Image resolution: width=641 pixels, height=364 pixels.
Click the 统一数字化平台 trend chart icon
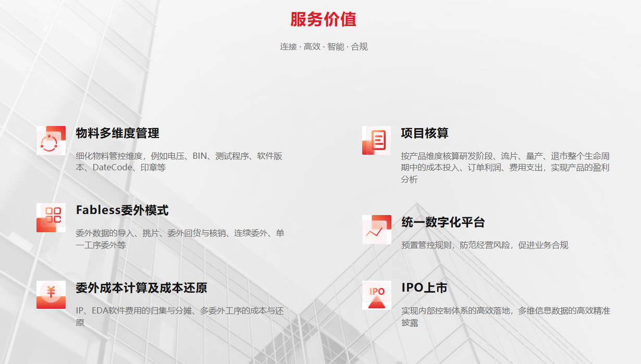point(376,230)
